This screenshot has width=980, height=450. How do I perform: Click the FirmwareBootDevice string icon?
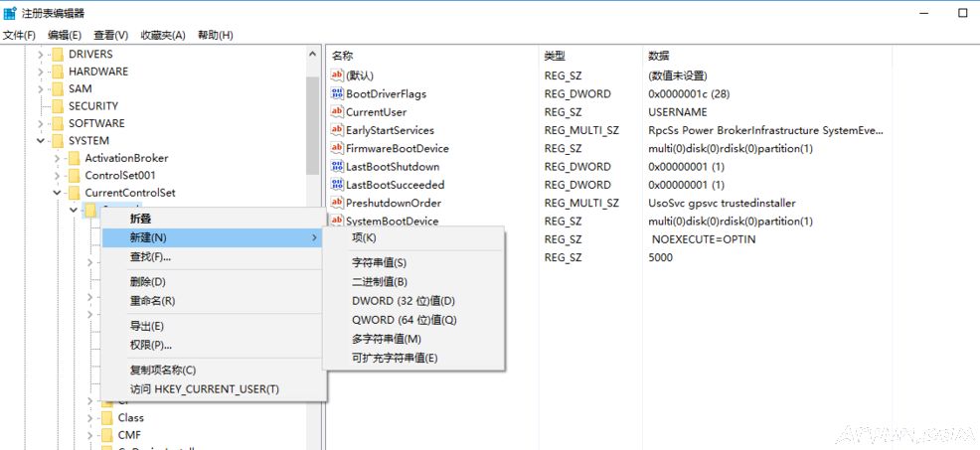pyautogui.click(x=336, y=148)
